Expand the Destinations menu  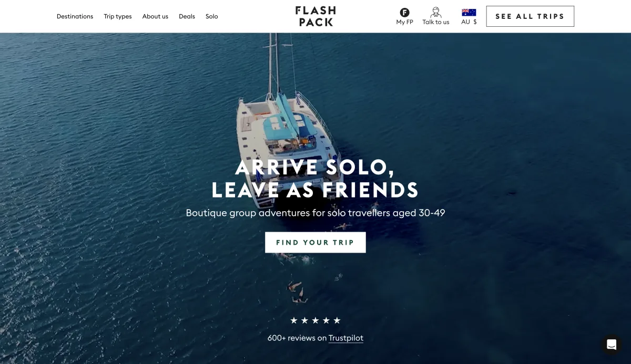(75, 16)
